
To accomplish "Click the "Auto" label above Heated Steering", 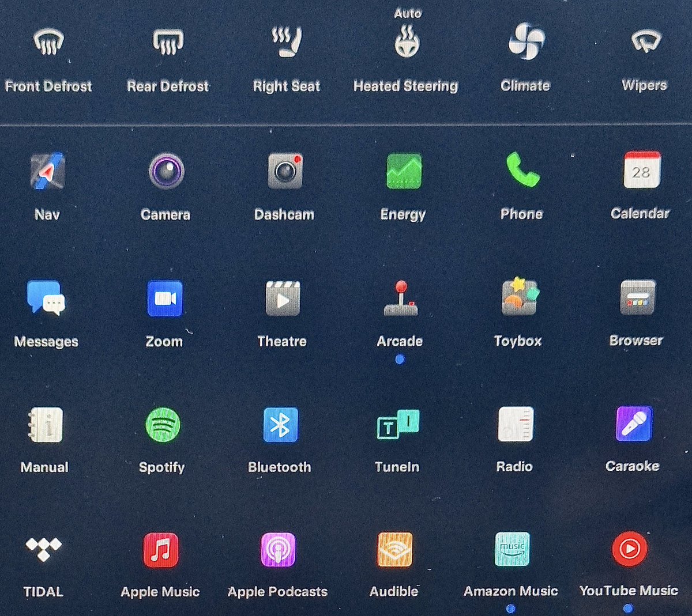I will point(408,13).
